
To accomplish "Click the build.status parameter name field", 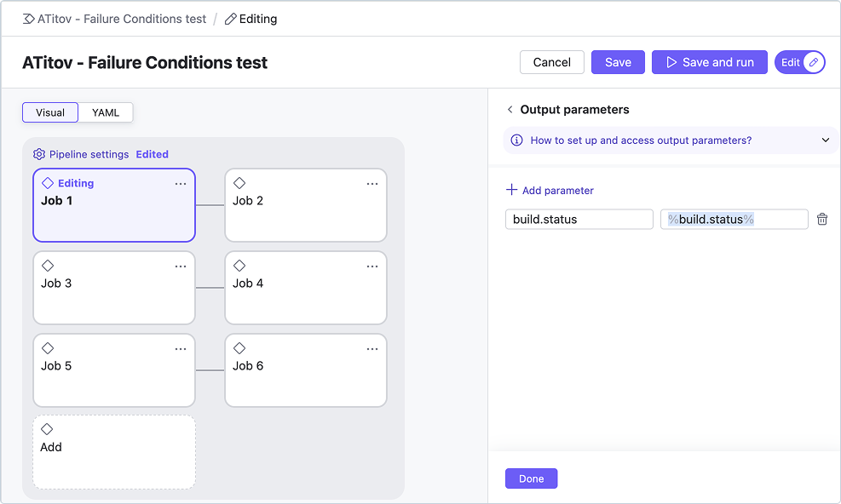I will (x=579, y=220).
